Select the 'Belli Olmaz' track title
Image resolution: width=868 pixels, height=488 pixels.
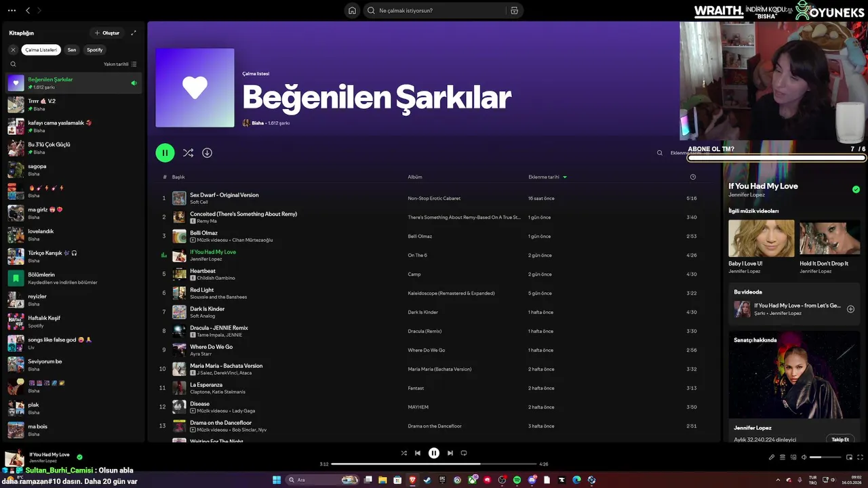(203, 232)
